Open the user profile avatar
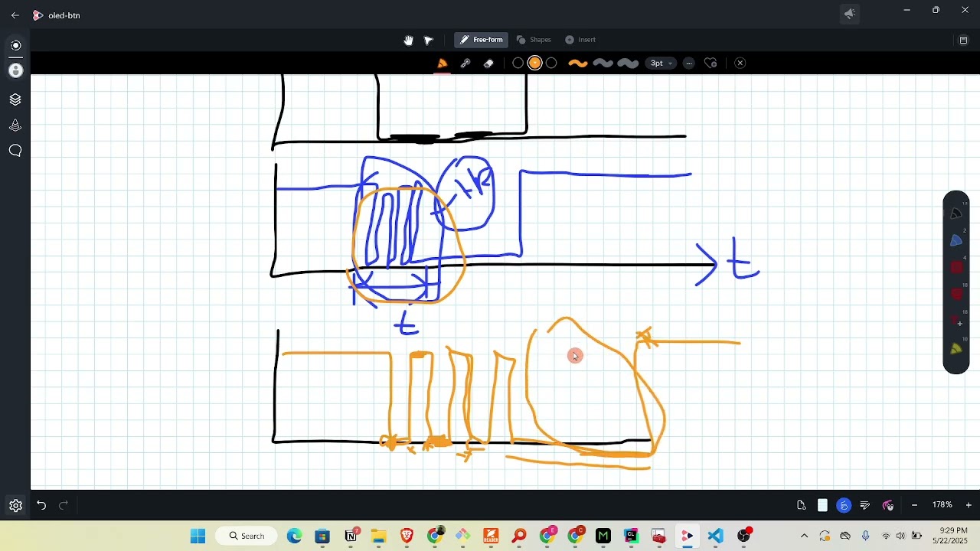Viewport: 980px width, 551px height. pyautogui.click(x=15, y=70)
